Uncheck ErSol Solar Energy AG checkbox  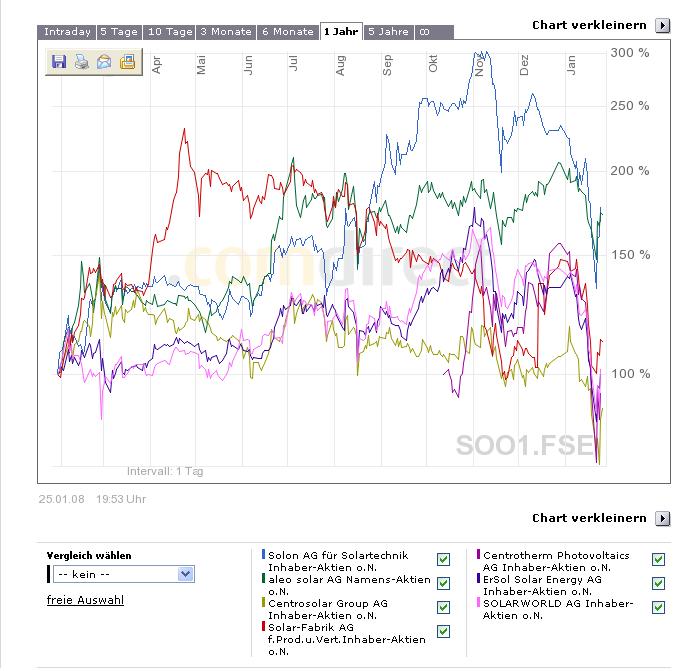coord(658,583)
